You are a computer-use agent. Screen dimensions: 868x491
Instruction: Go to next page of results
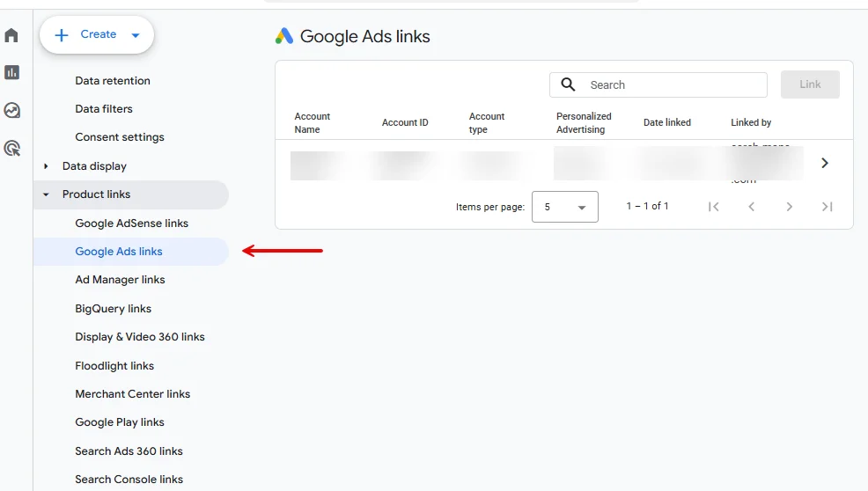pyautogui.click(x=790, y=207)
